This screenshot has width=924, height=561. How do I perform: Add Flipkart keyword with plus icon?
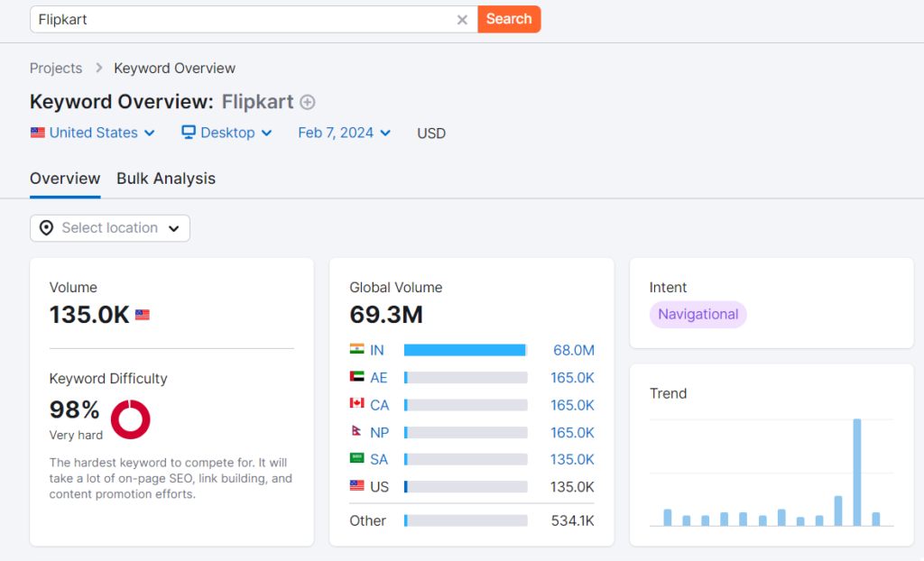coord(308,103)
